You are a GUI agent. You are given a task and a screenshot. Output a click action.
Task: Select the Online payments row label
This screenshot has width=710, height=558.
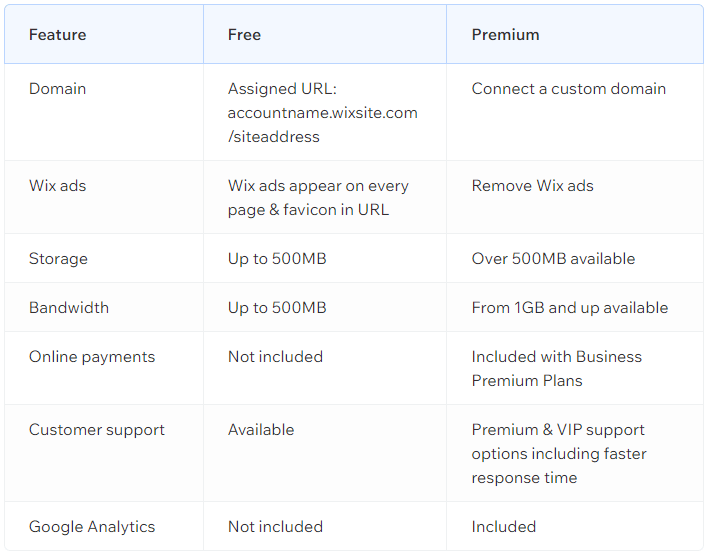92,357
